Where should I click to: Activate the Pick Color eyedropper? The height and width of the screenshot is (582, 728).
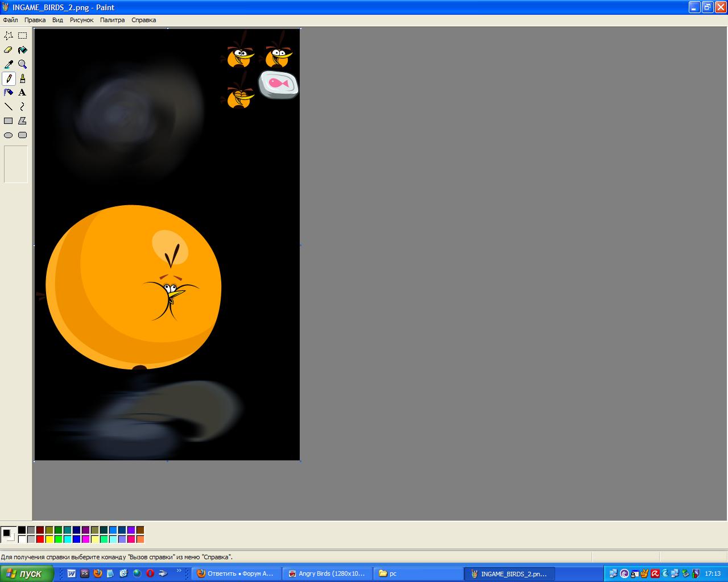tap(9, 64)
